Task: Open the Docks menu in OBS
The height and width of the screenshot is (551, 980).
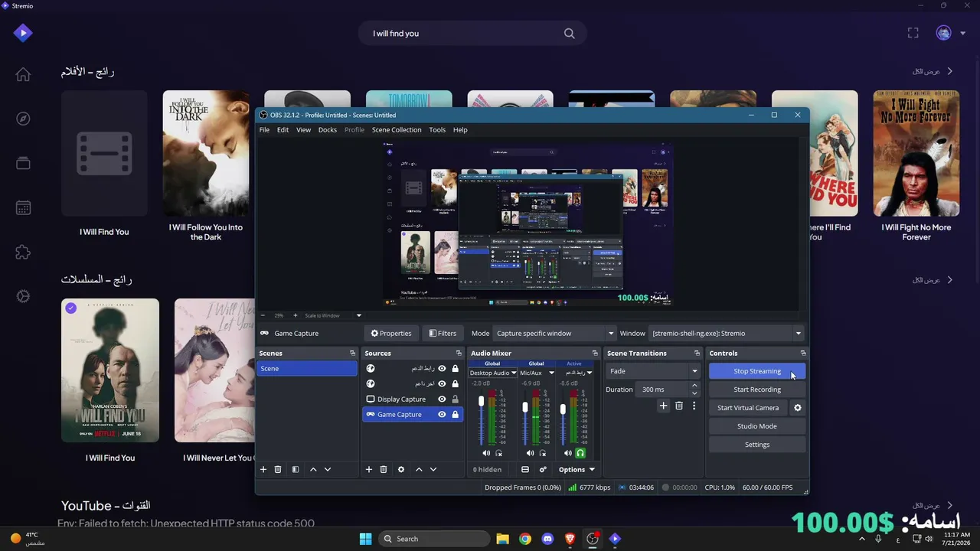Action: (328, 129)
